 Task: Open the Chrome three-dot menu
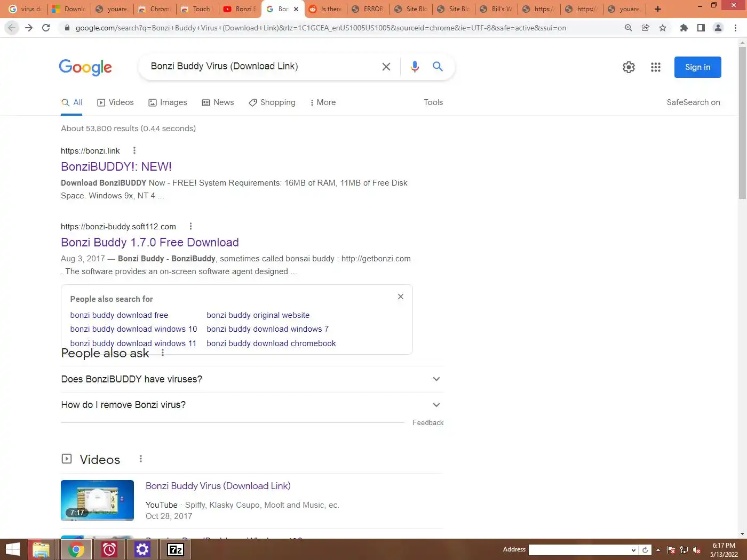(x=736, y=28)
